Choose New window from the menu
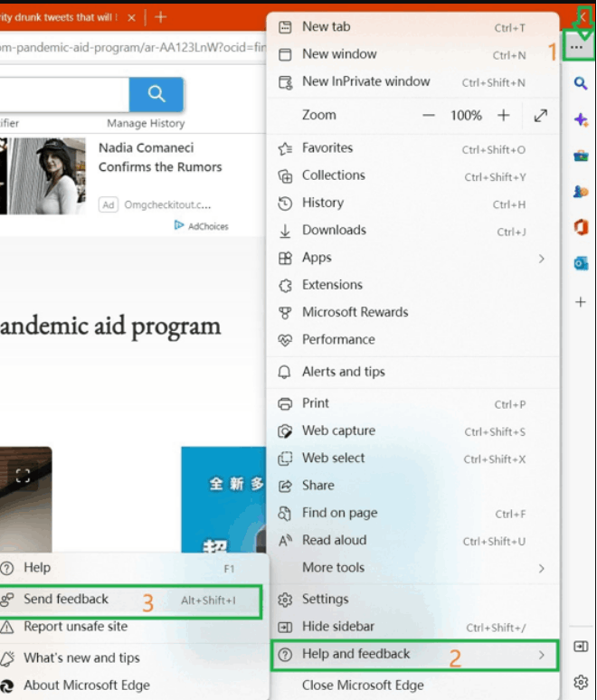Screen dimensions: 597x700 coord(413,54)
